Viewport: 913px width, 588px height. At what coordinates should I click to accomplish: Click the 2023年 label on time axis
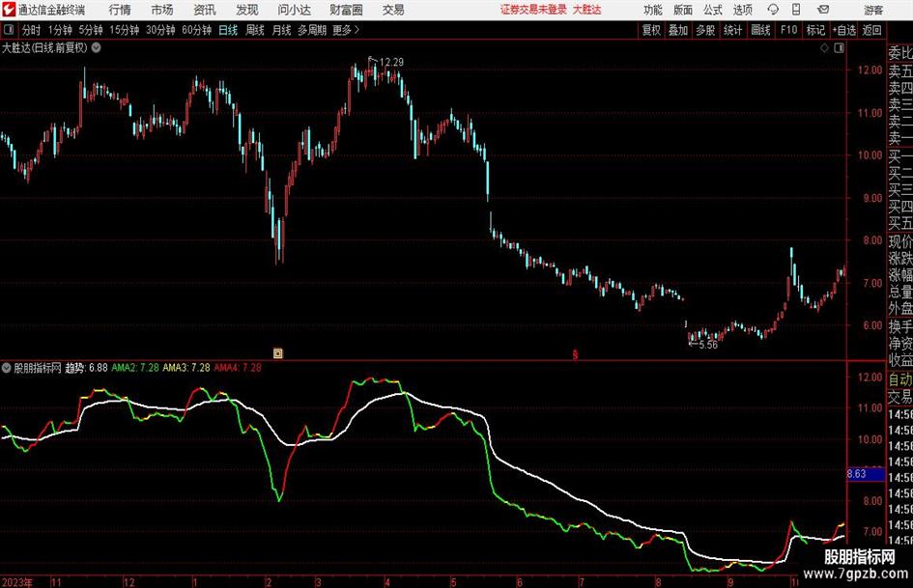pos(17,581)
